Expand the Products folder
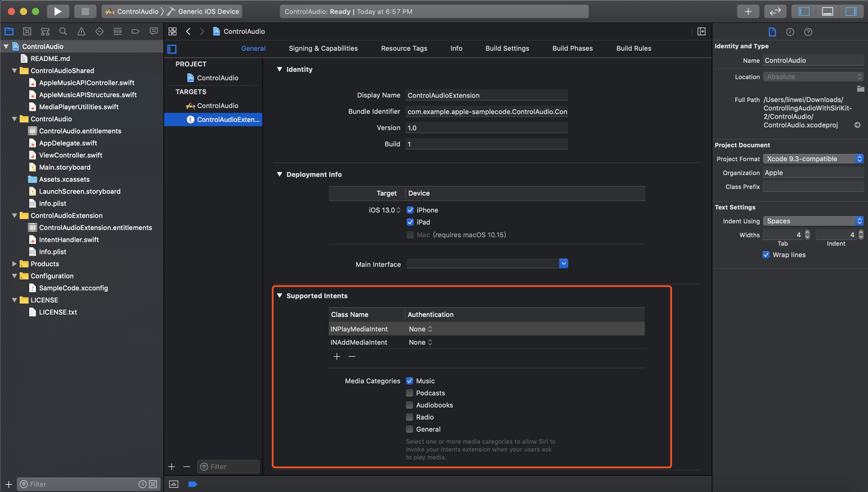 (x=14, y=264)
